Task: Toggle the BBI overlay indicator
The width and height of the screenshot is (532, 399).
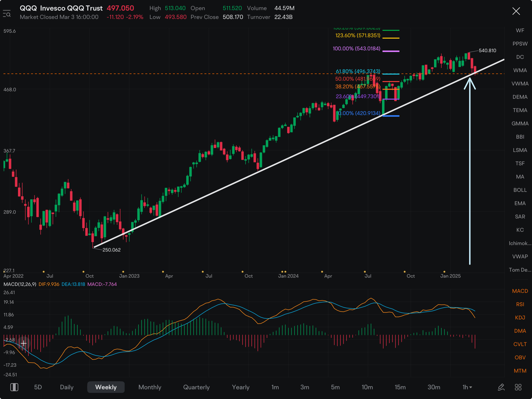Action: 520,137
